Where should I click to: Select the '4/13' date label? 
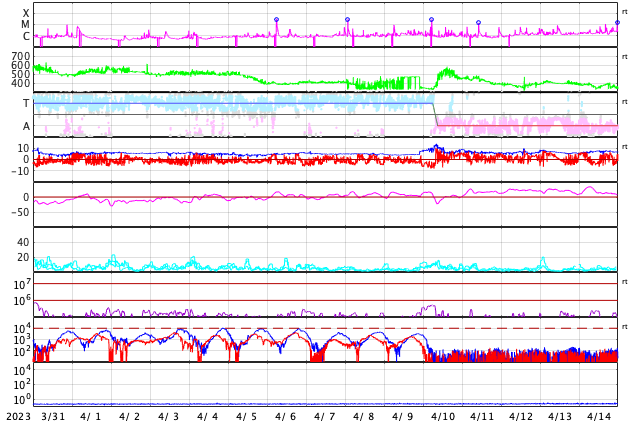pos(560,416)
